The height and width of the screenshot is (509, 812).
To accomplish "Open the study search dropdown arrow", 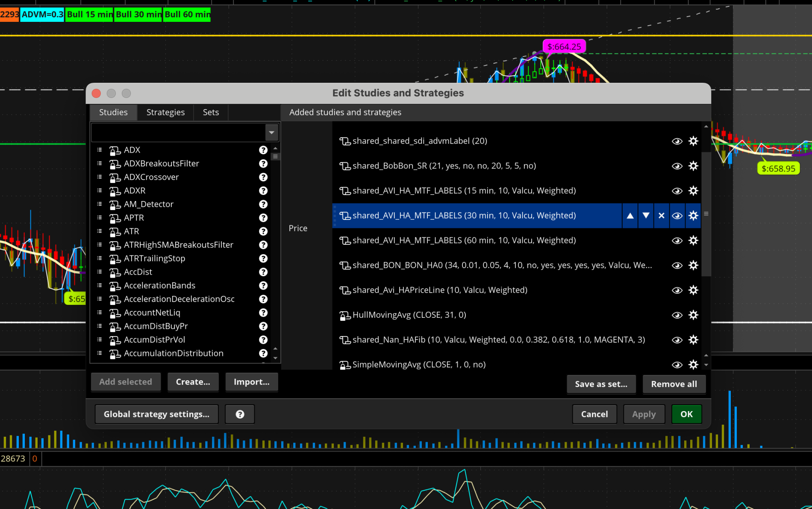I will [271, 133].
